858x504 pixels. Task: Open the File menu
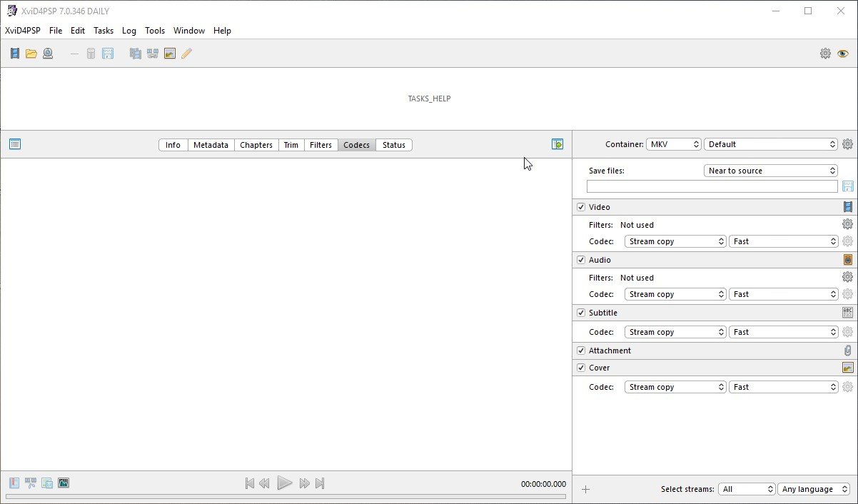[56, 31]
